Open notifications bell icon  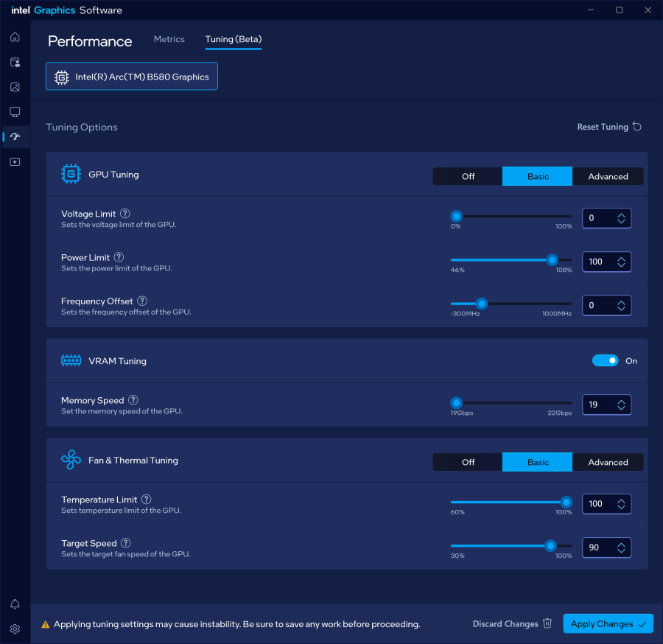pos(15,603)
